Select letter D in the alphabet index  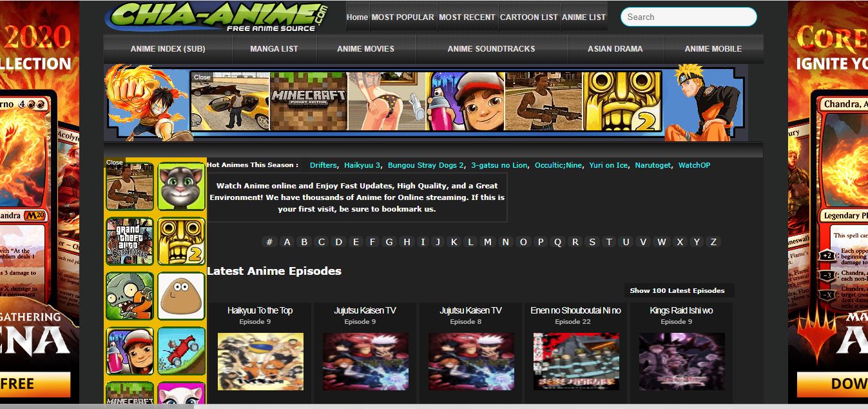click(338, 242)
